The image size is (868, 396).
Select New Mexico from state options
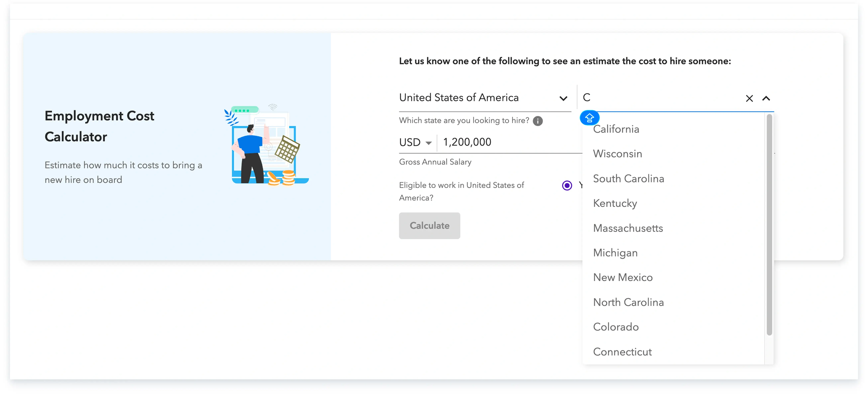pos(623,277)
